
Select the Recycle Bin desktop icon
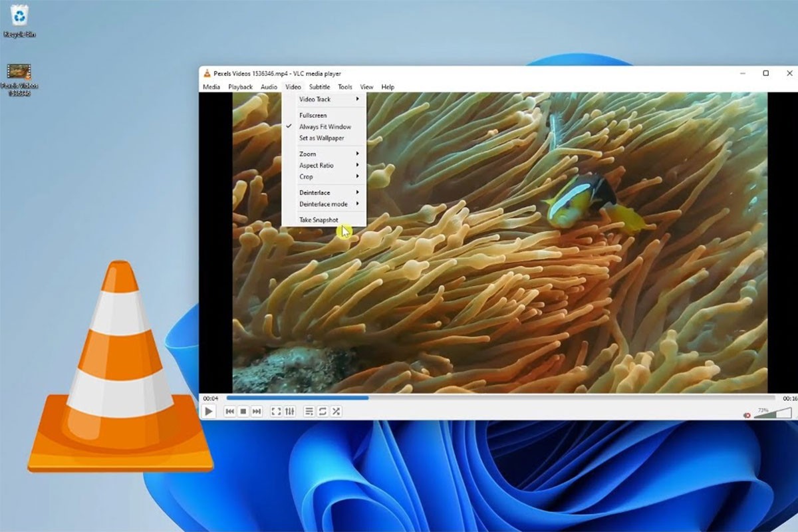[x=19, y=21]
